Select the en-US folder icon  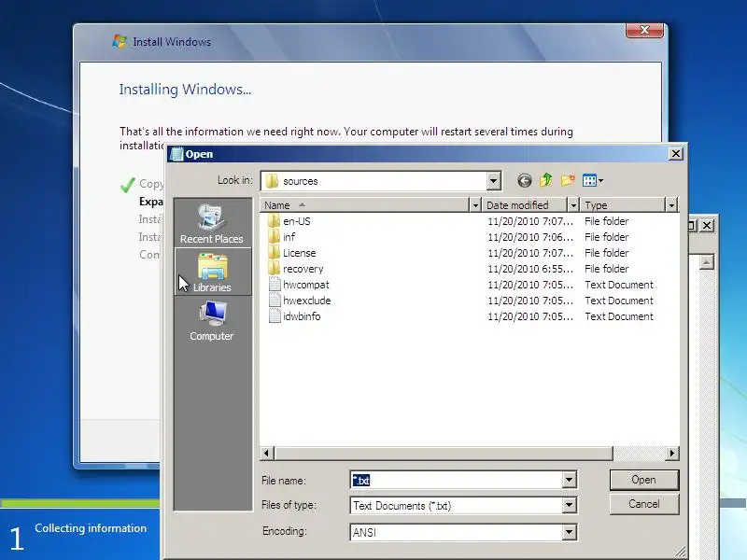[x=274, y=221]
